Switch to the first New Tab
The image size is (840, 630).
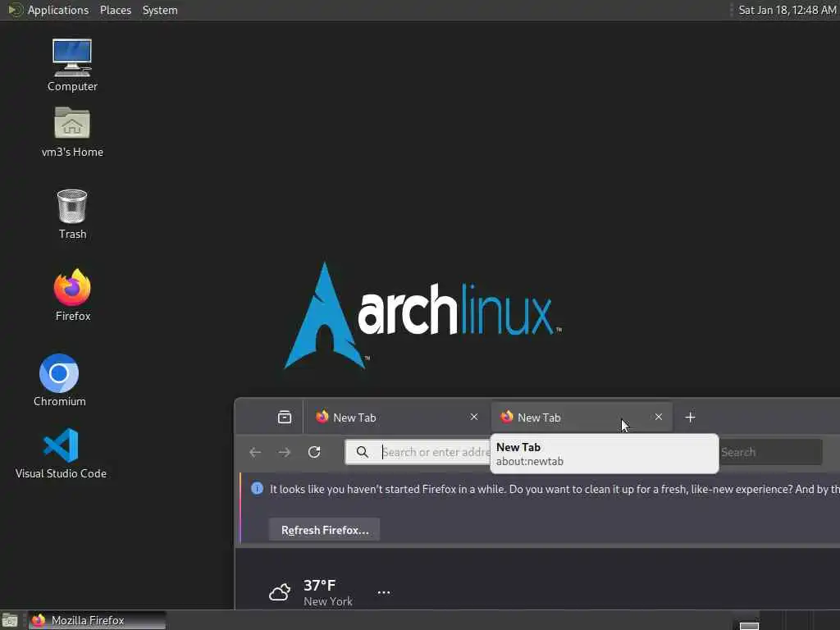point(397,418)
